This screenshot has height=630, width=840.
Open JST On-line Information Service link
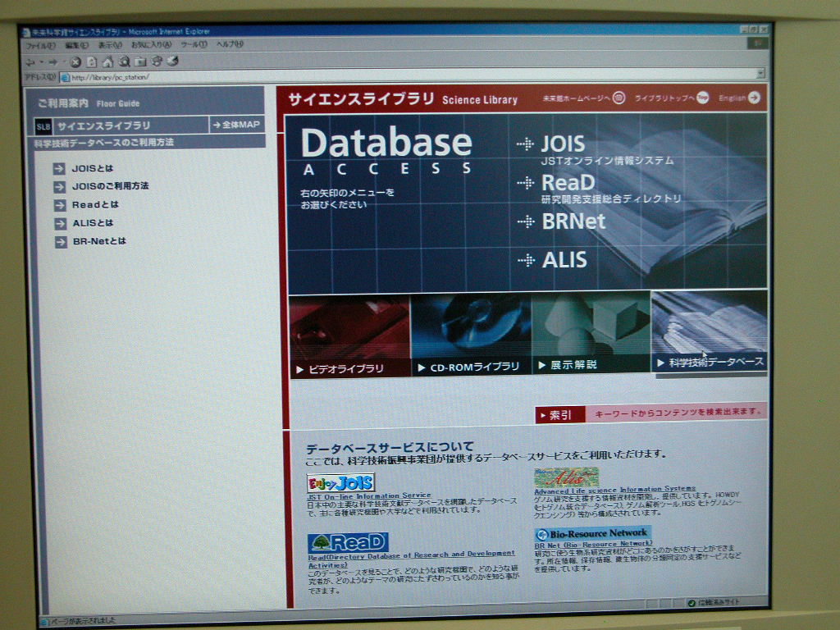pos(368,496)
